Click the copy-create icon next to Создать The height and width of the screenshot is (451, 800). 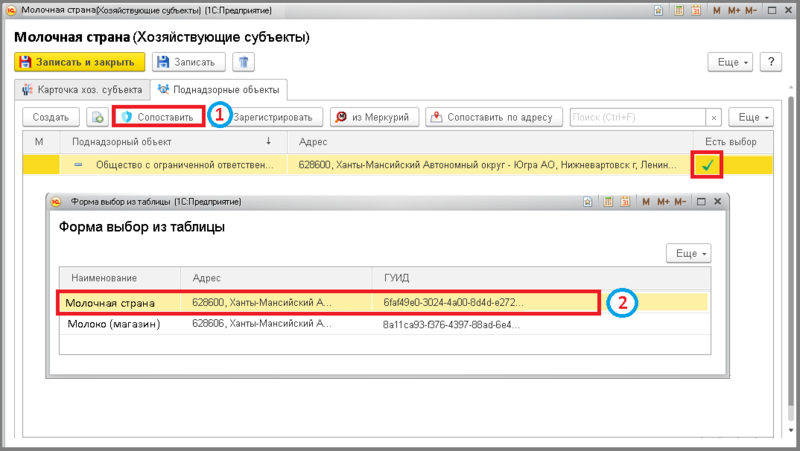pos(97,117)
